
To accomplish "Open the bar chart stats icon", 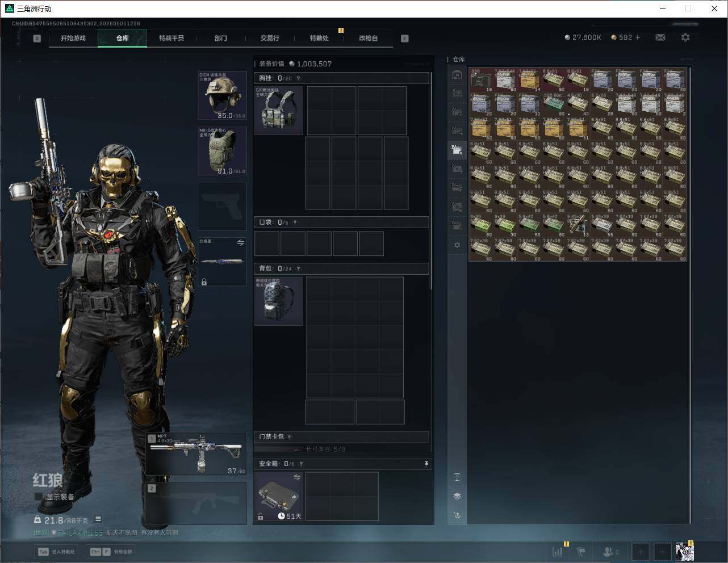I will (558, 551).
